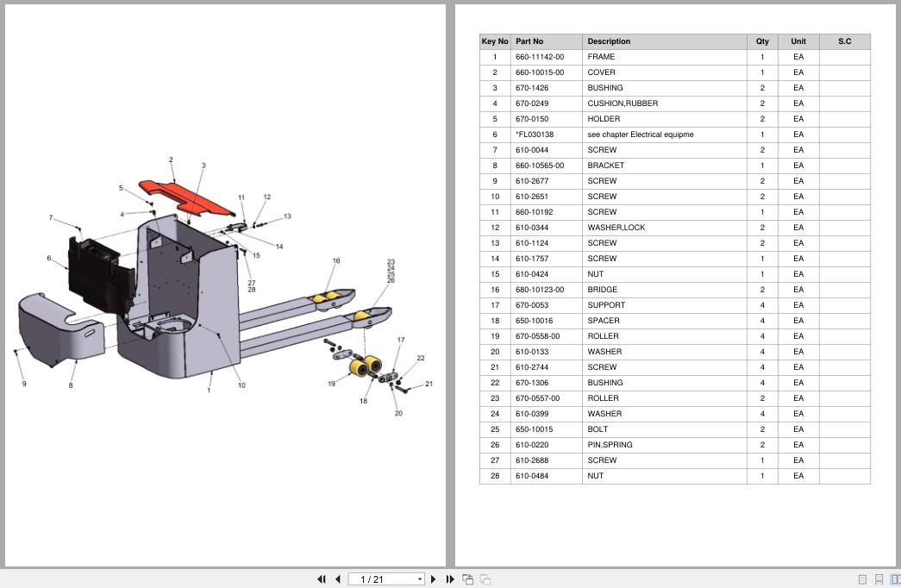The image size is (901, 588).
Task: Open the page number dropdown arrow
Action: point(420,579)
